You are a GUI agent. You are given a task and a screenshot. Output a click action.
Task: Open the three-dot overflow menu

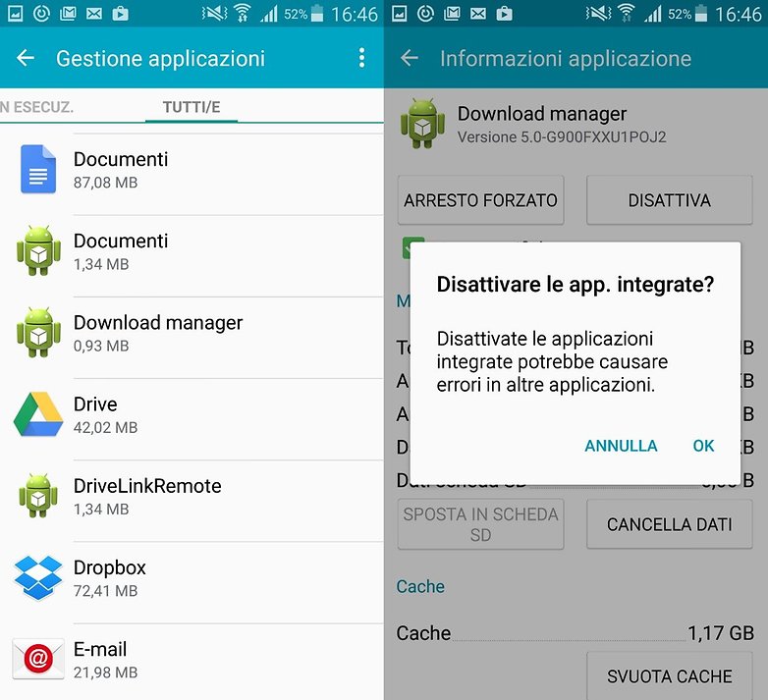(361, 58)
